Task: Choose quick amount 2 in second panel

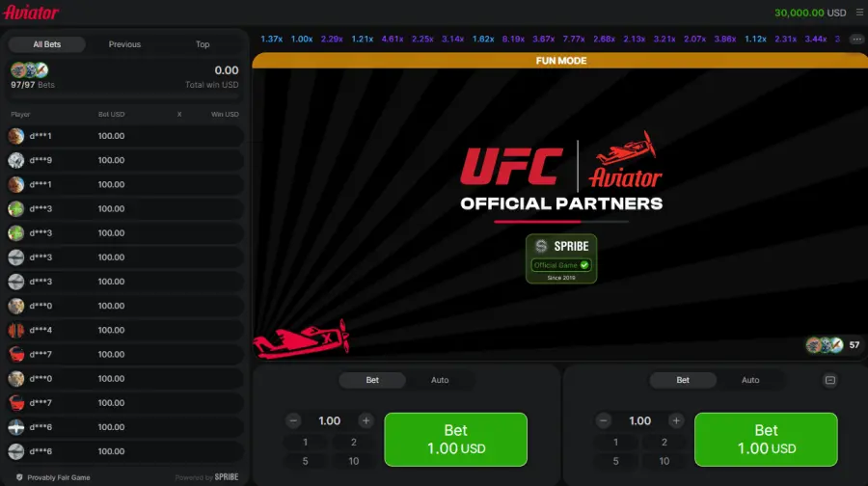Action: click(x=665, y=443)
